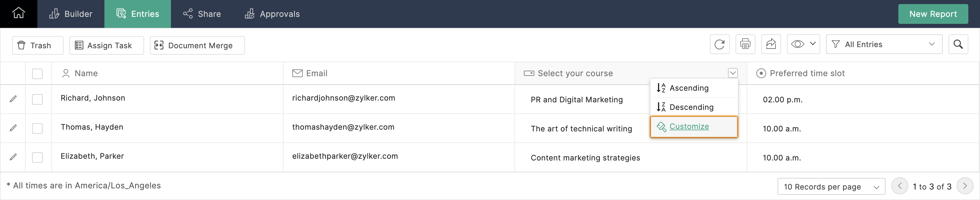Viewport: 980px width, 200px height.
Task: Tick the Elizabeth, Parker row checkbox
Action: coord(37,158)
